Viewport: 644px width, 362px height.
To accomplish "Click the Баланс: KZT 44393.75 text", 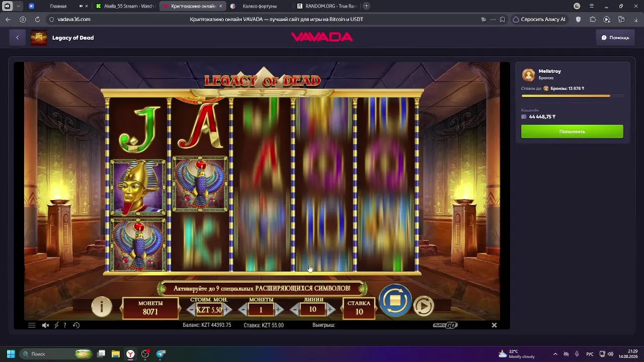I will pyautogui.click(x=207, y=325).
